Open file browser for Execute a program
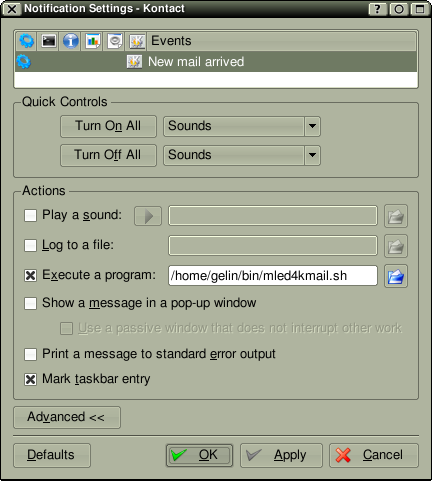Screen dimensions: 432x481 click(x=396, y=276)
